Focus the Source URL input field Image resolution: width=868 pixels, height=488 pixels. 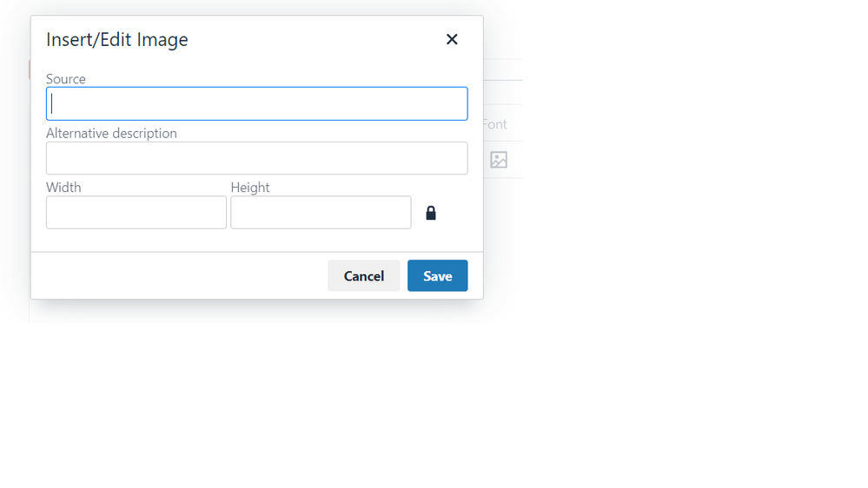257,103
